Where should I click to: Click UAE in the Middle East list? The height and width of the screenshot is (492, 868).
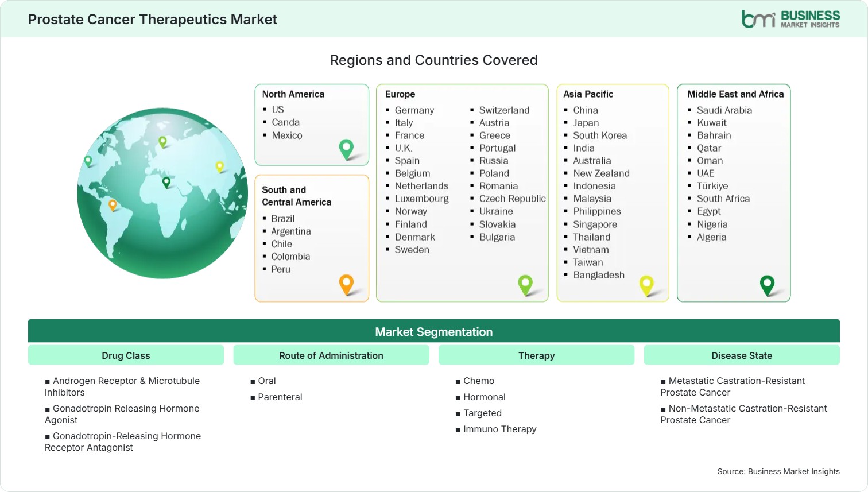[706, 173]
